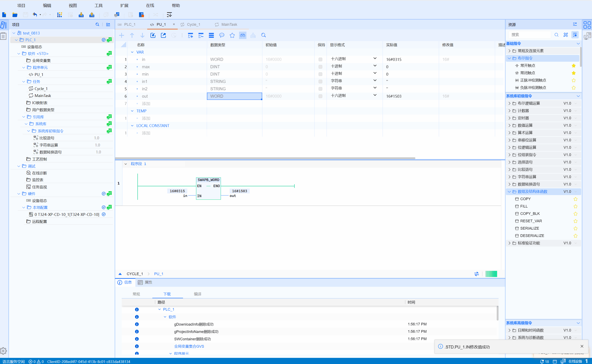Click the PU_1 breadcrumb link

(158, 274)
